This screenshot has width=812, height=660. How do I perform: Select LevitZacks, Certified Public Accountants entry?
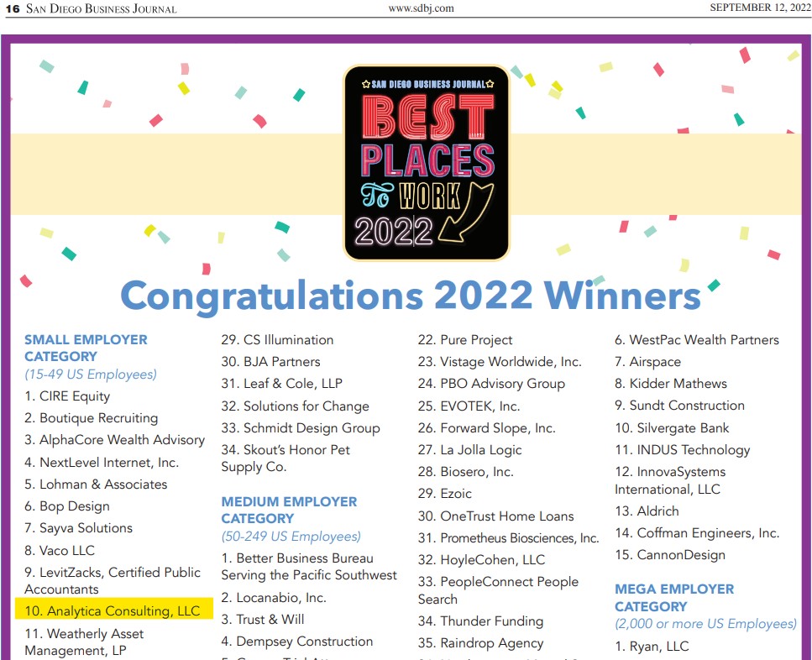tap(113, 581)
